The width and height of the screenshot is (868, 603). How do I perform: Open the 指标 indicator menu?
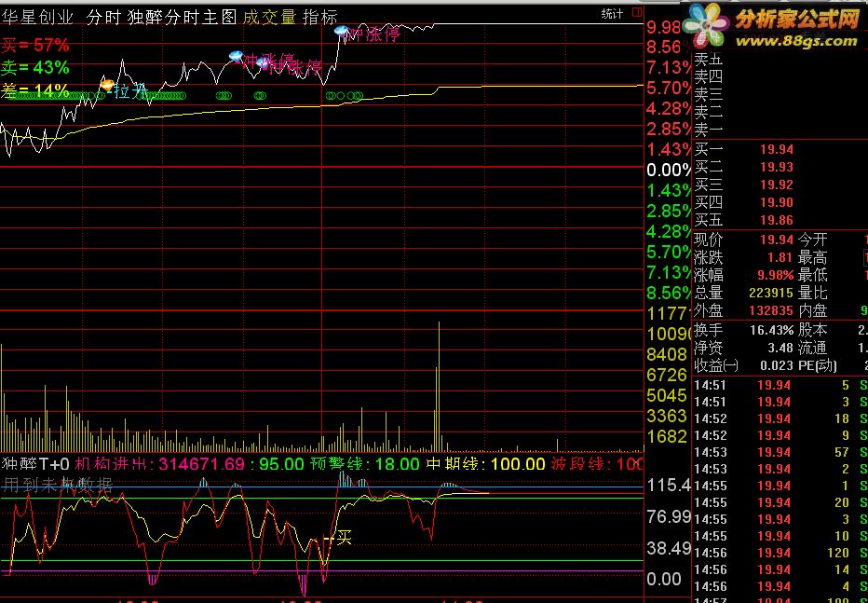coord(320,17)
